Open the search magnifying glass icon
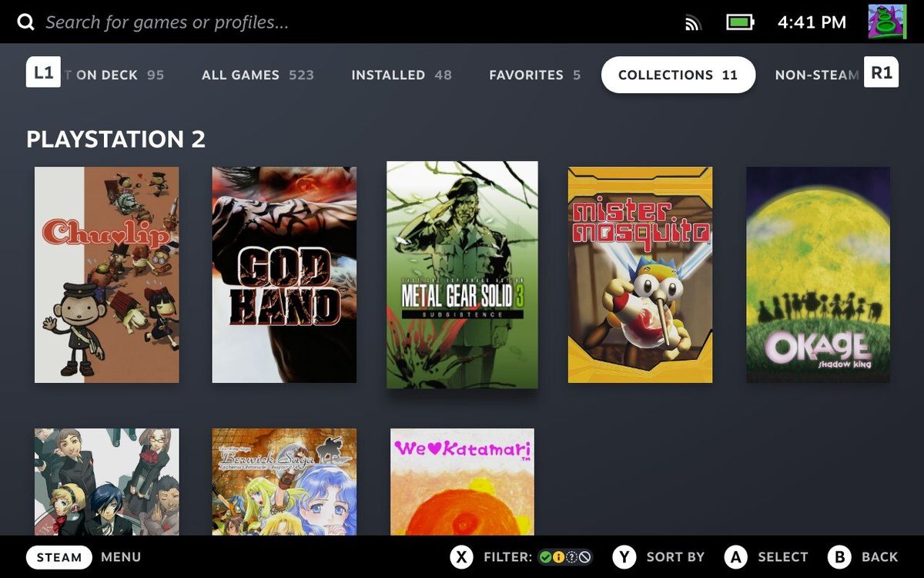 click(x=25, y=21)
